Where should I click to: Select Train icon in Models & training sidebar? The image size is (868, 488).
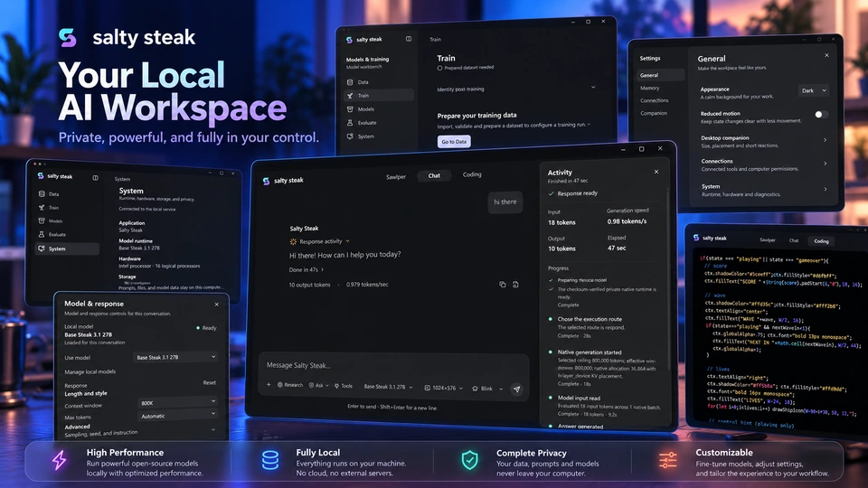[350, 96]
